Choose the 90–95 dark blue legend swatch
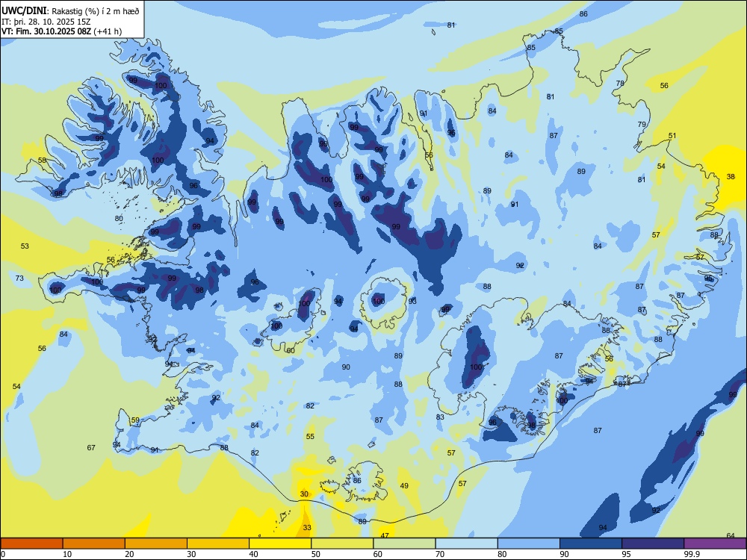 coord(591,544)
